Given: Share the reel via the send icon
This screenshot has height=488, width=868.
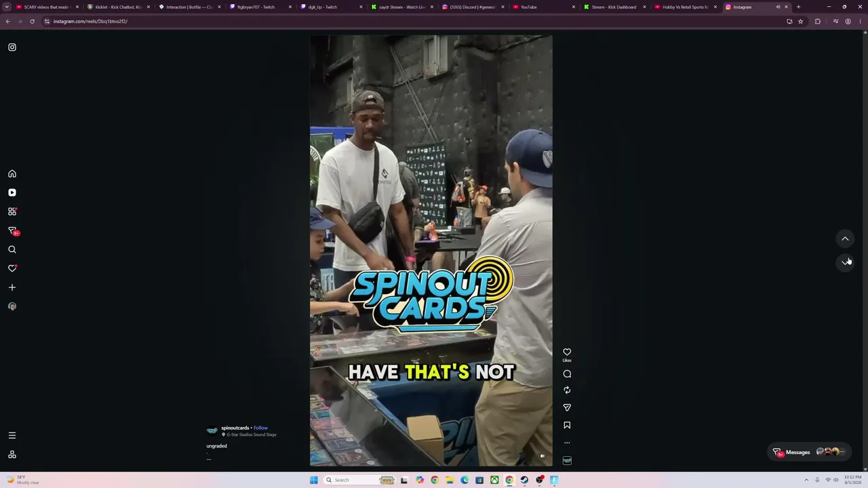Looking at the screenshot, I should 567,407.
